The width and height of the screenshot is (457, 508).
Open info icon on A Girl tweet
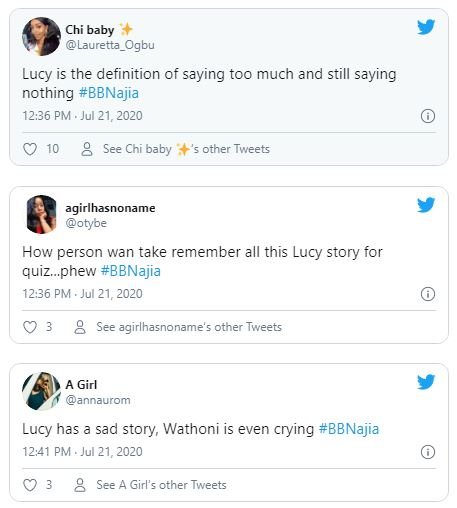tap(428, 452)
